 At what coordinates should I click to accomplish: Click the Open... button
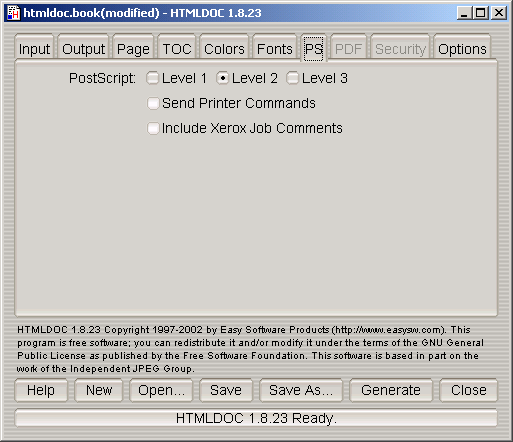coord(161,390)
